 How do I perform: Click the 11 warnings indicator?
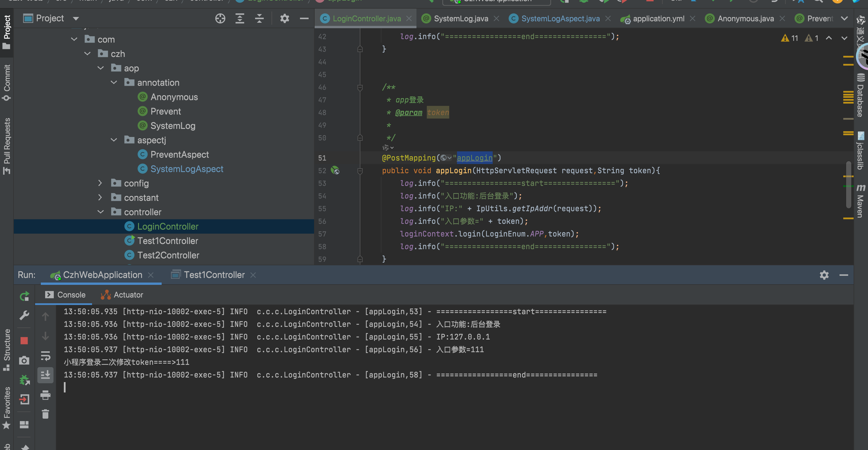790,38
